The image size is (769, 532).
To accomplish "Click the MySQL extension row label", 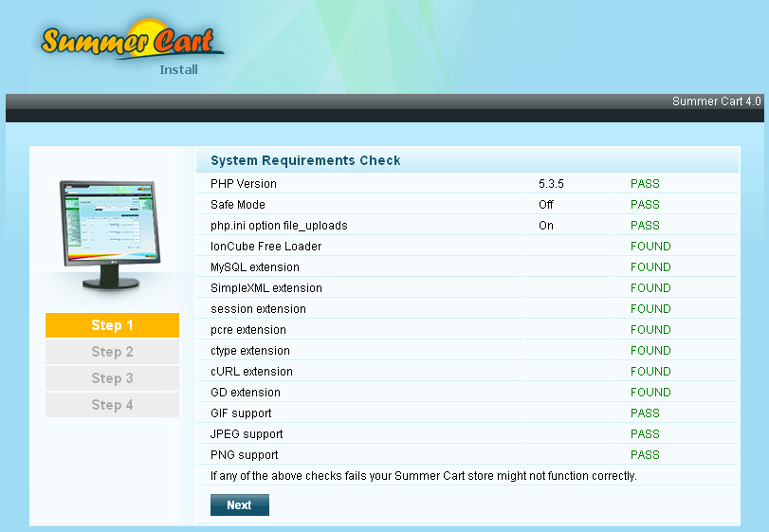I will (254, 267).
